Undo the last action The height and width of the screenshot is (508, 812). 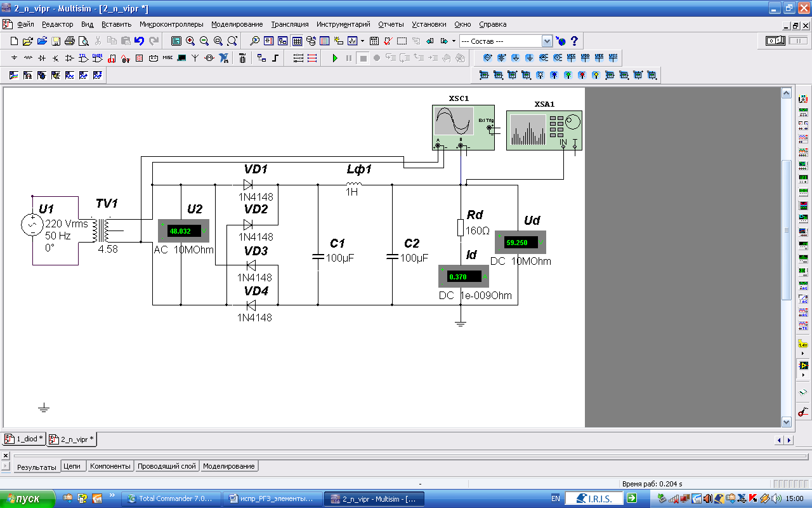tap(139, 41)
